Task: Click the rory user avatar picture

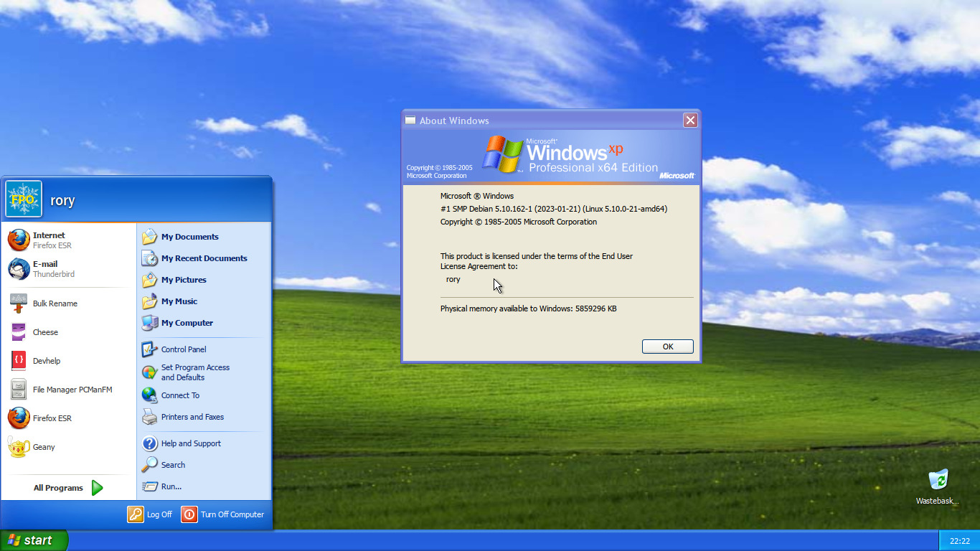Action: [24, 199]
